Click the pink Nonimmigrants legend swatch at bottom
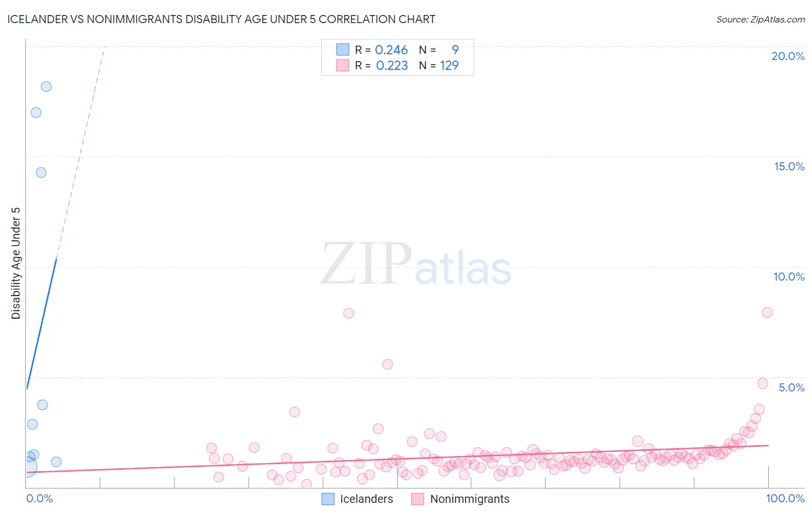 pos(418,499)
